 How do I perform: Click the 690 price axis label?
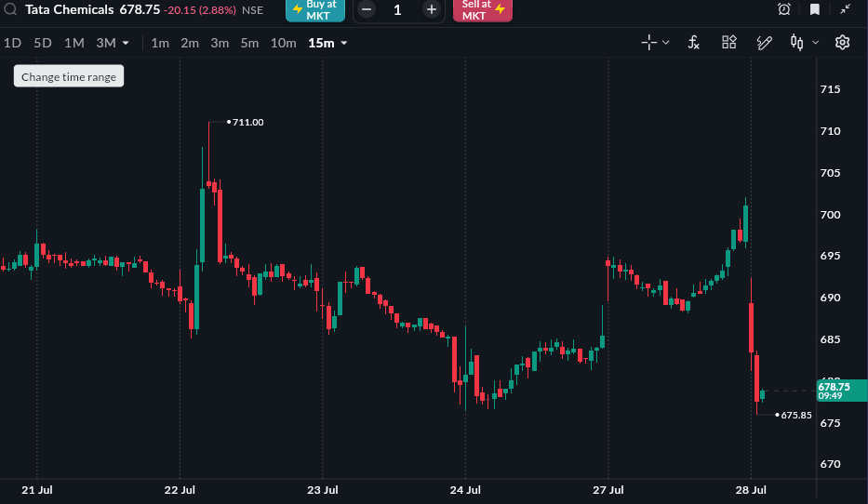[x=830, y=298]
